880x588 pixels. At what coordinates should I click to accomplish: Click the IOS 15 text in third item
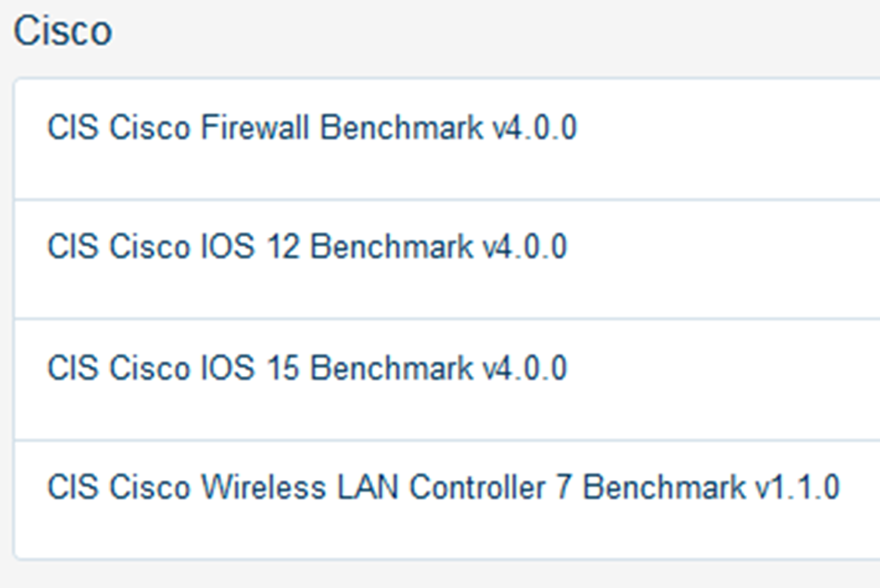click(251, 368)
